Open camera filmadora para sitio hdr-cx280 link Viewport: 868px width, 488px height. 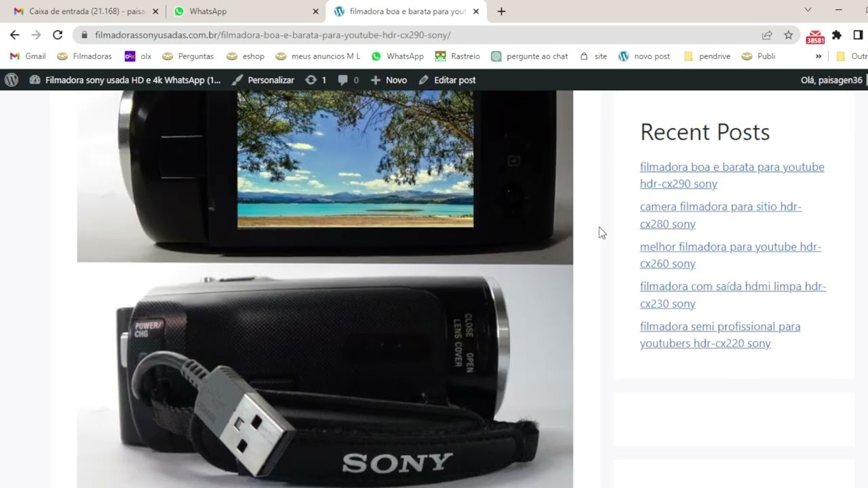[720, 215]
